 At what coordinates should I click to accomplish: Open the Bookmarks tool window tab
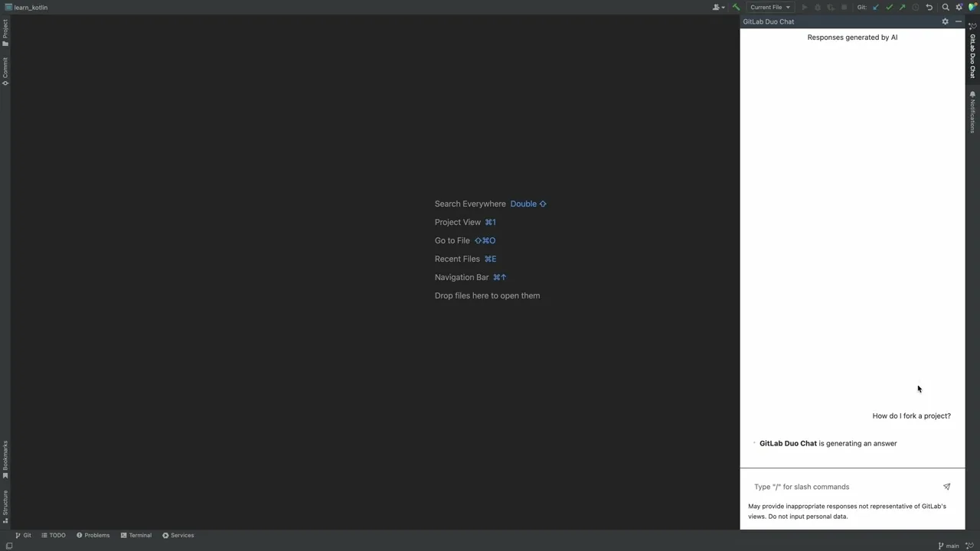[x=5, y=460]
